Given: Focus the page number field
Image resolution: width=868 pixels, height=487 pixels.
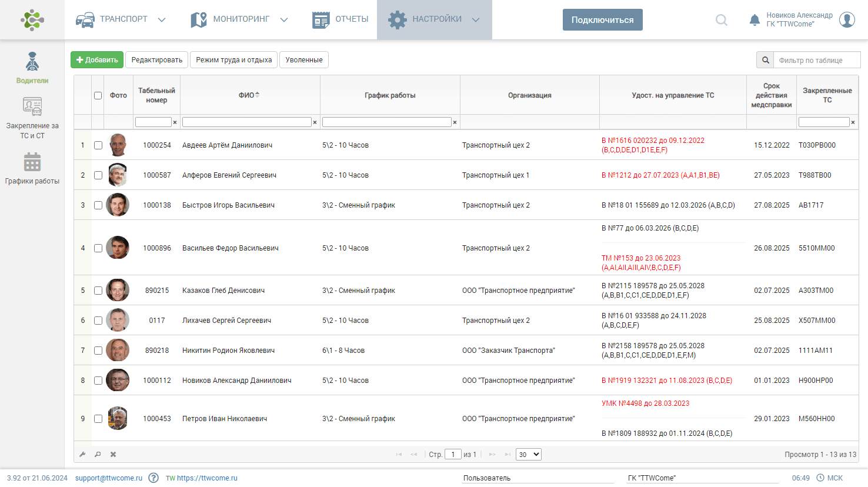Looking at the screenshot, I should pos(453,455).
